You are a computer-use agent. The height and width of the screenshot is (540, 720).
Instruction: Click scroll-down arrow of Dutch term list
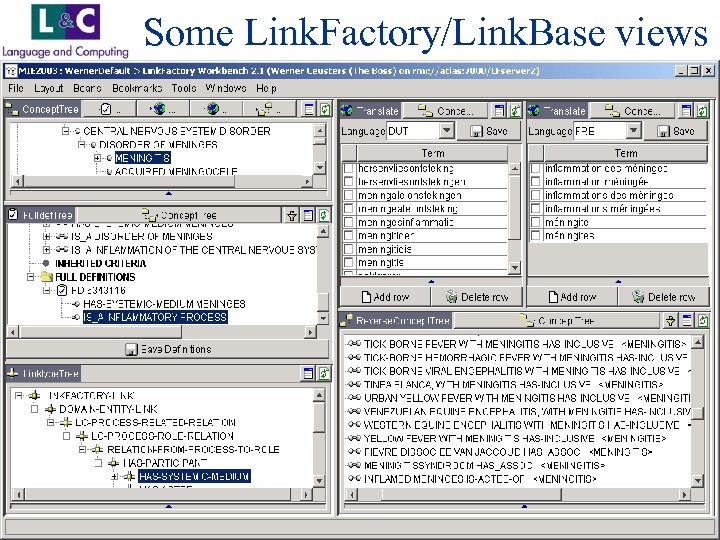pyautogui.click(x=515, y=267)
